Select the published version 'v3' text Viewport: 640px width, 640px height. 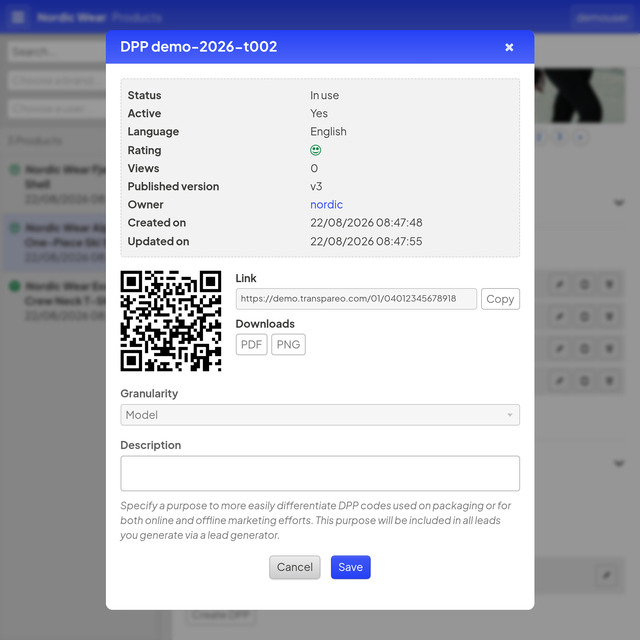pos(316,187)
